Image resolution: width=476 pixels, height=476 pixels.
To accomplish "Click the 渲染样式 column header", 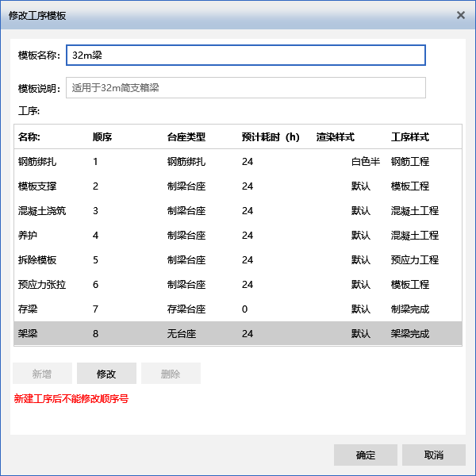I will click(335, 136).
